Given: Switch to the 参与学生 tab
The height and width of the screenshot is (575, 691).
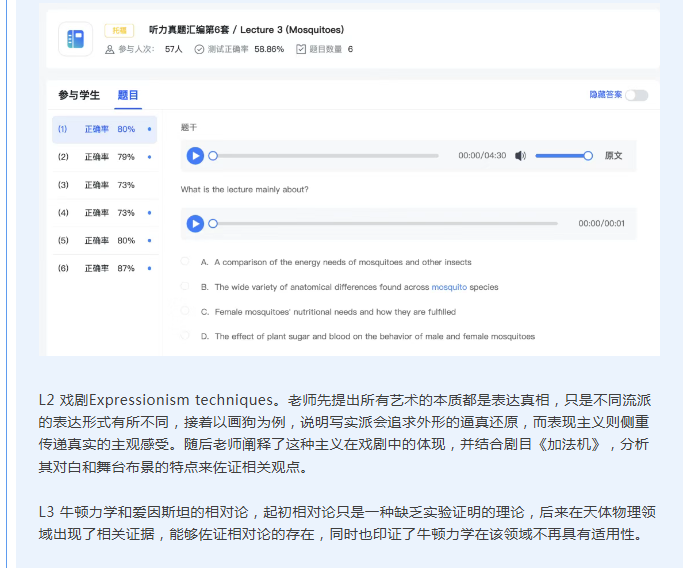Looking at the screenshot, I should 79,95.
